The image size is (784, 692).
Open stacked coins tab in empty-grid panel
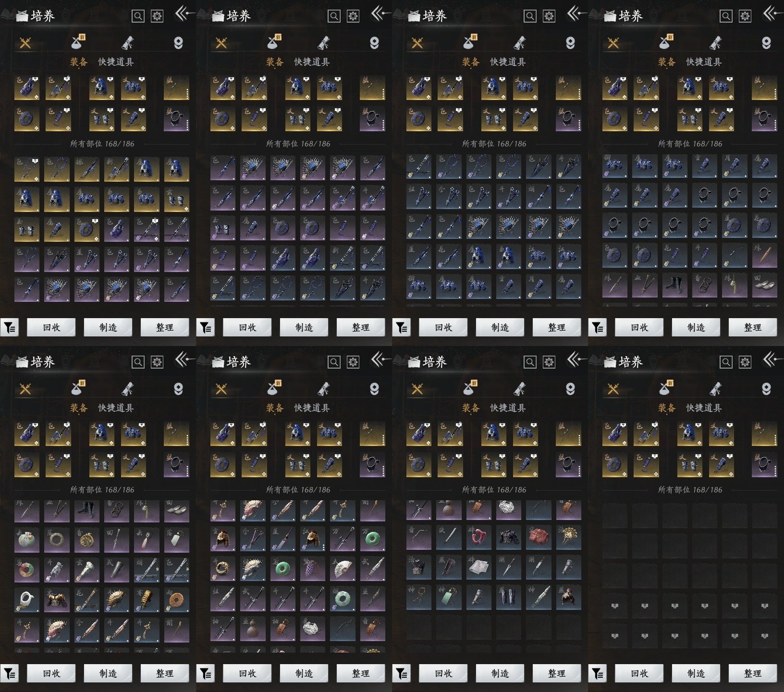click(766, 389)
